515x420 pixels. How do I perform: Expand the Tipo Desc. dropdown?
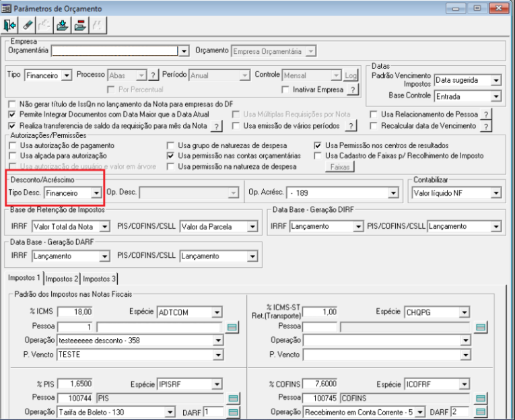tap(96, 193)
